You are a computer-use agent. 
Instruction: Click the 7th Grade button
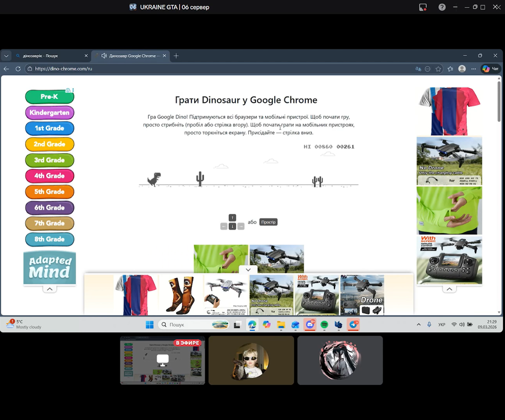pyautogui.click(x=50, y=223)
